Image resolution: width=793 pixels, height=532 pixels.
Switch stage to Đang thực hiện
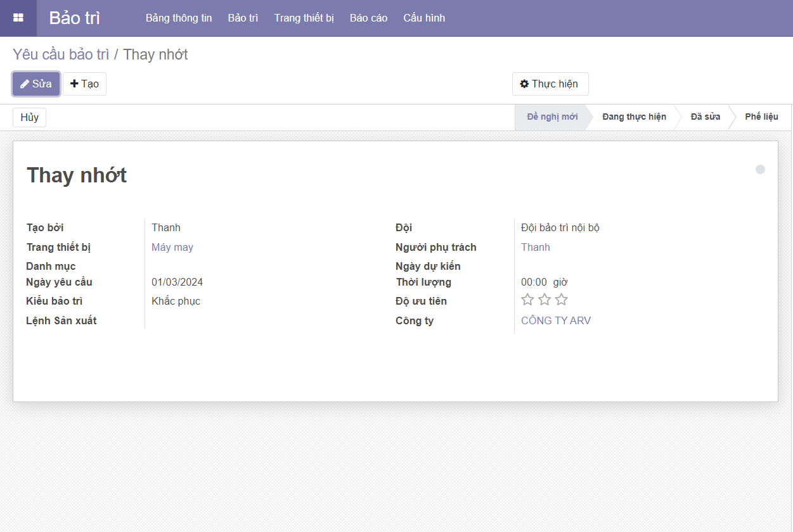pos(634,117)
